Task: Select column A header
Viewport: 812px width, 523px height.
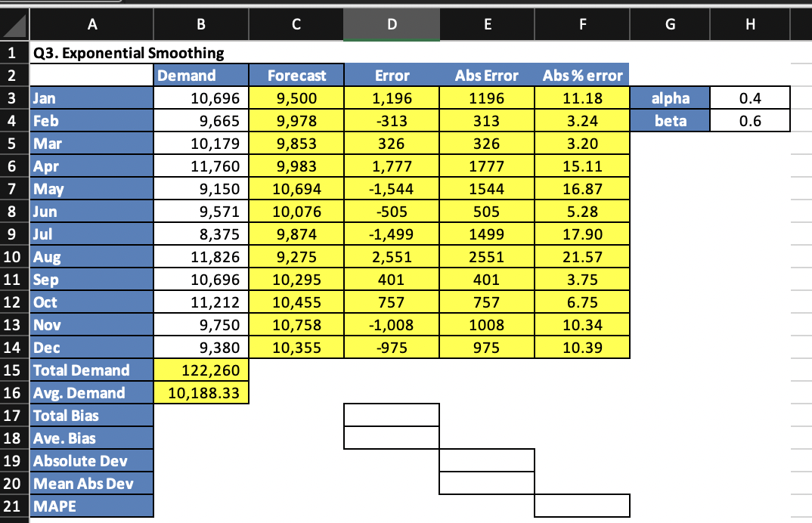Action: coord(92,23)
